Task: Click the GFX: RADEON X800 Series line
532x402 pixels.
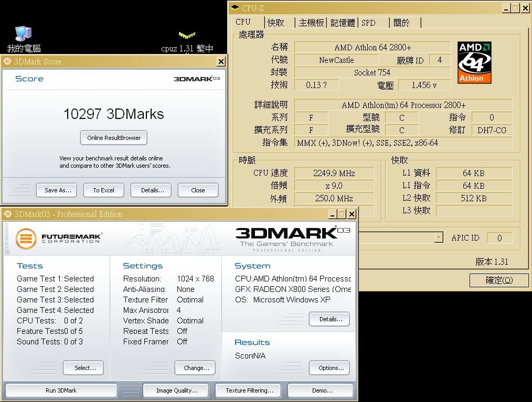Action: tap(293, 289)
